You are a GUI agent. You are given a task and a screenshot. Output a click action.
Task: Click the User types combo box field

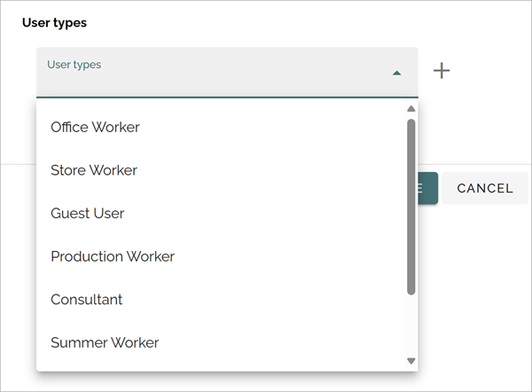coord(227,73)
